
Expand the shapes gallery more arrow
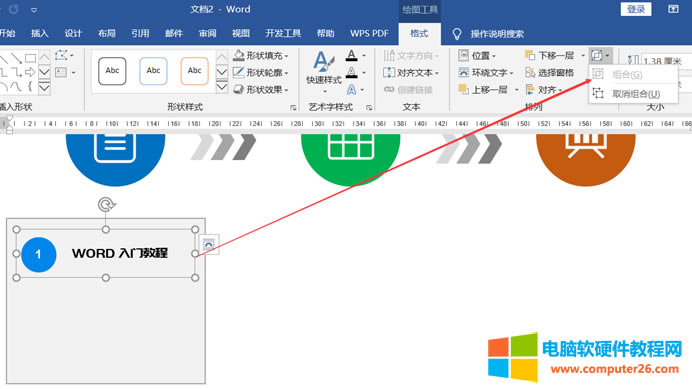coord(44,87)
